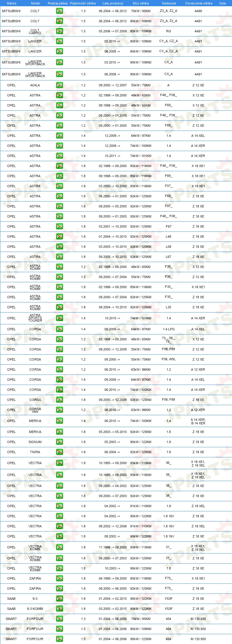Screen dimensions: 232x644
Task: Click the PB icon for Astra Sports Tourer
Action: pos(59,318)
